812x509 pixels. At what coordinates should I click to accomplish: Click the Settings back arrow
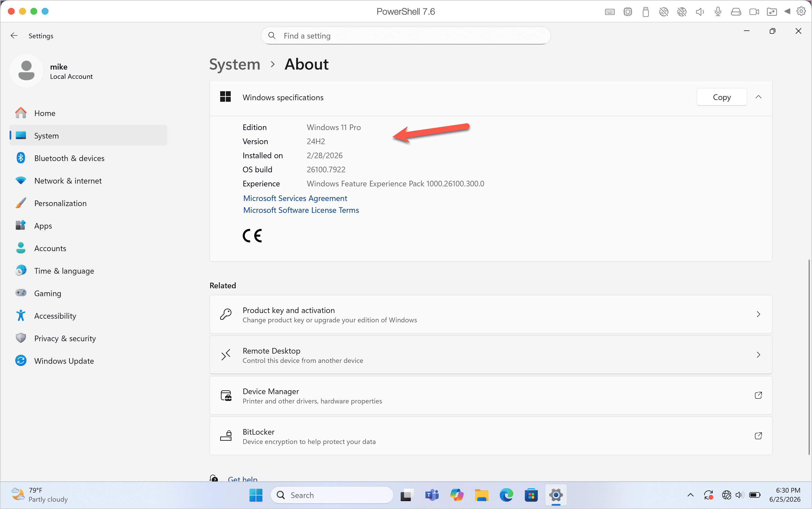tap(14, 36)
